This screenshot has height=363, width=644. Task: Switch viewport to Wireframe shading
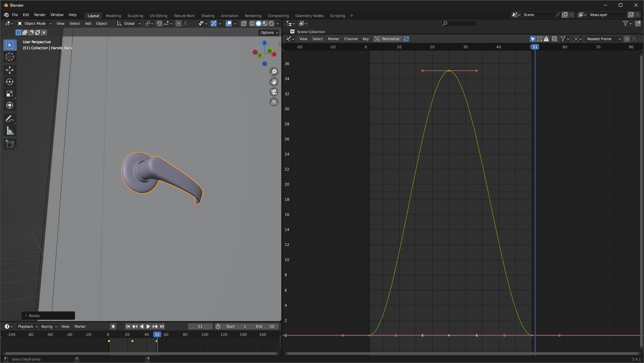pyautogui.click(x=252, y=23)
